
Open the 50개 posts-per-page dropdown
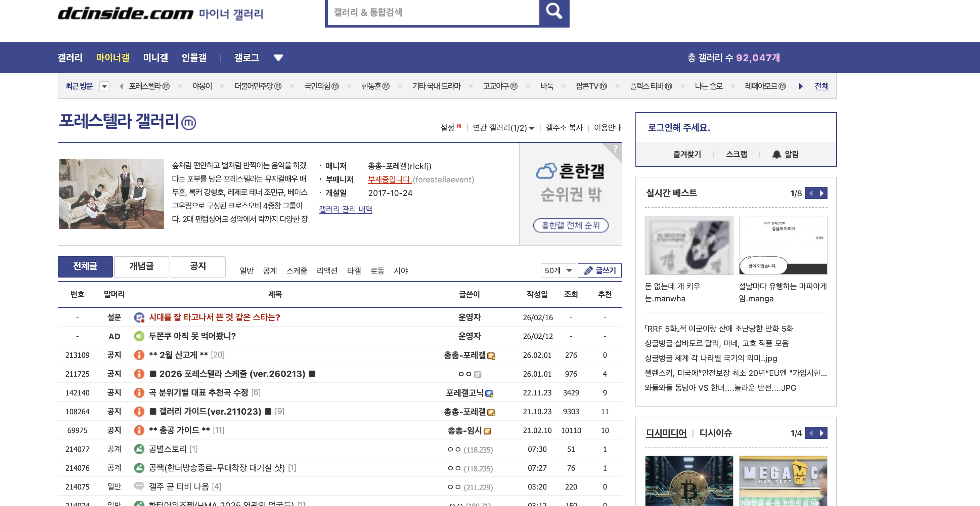[x=558, y=270]
